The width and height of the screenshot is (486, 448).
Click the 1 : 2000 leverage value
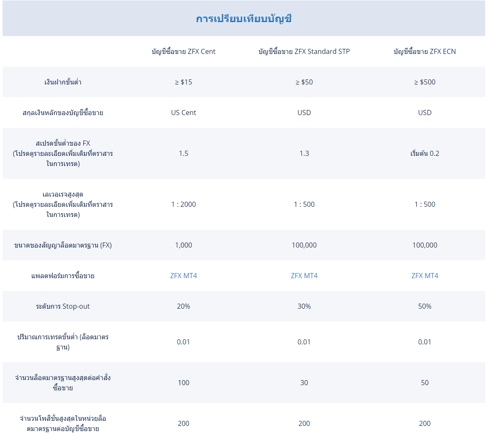click(184, 205)
